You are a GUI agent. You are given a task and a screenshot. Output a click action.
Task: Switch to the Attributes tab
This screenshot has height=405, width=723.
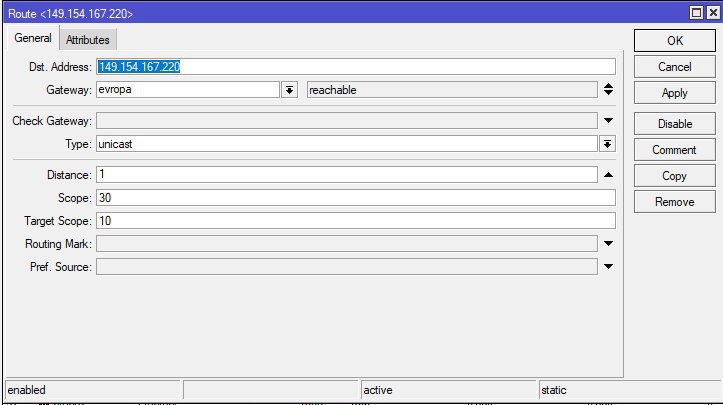(x=88, y=40)
